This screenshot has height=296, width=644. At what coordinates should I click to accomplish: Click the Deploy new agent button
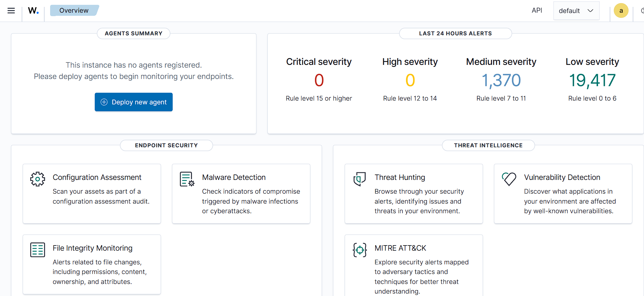(x=134, y=102)
